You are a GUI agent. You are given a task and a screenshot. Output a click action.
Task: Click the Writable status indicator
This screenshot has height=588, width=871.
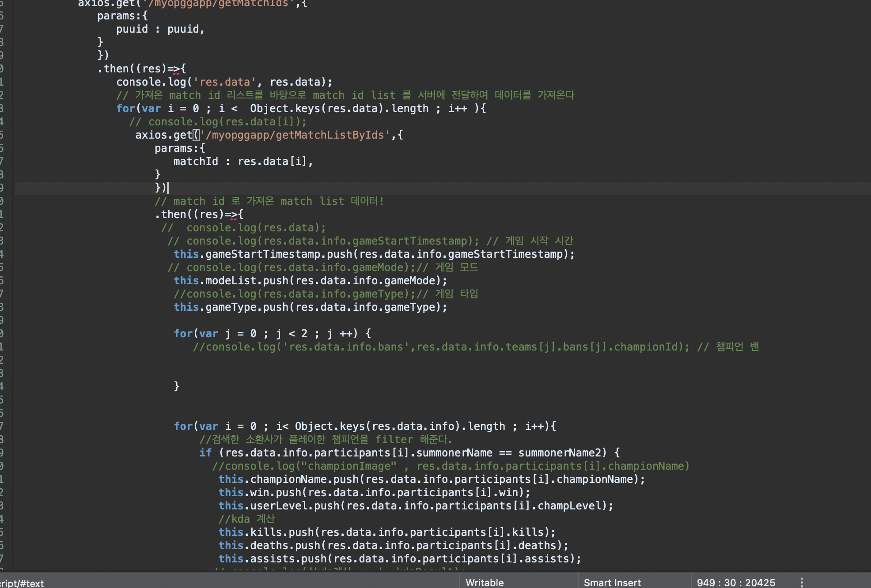tap(485, 582)
